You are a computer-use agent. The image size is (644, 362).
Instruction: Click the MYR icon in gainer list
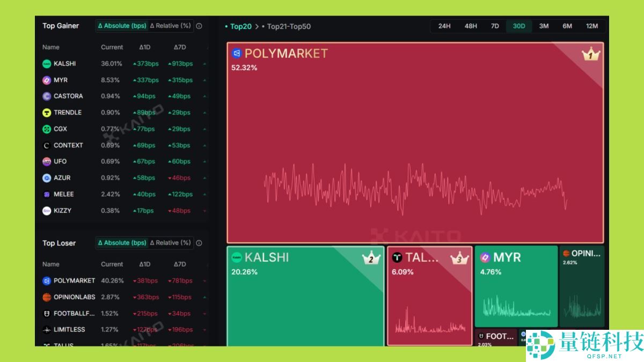pyautogui.click(x=47, y=80)
